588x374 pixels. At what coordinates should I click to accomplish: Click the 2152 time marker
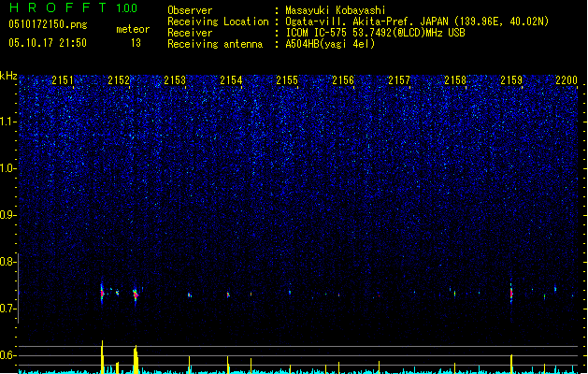pos(119,79)
